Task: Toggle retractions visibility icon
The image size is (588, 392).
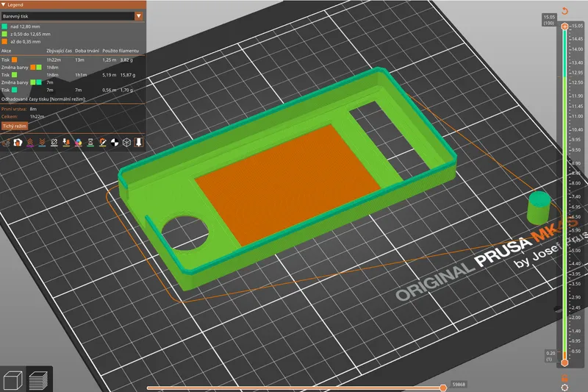Action: pyautogui.click(x=30, y=141)
